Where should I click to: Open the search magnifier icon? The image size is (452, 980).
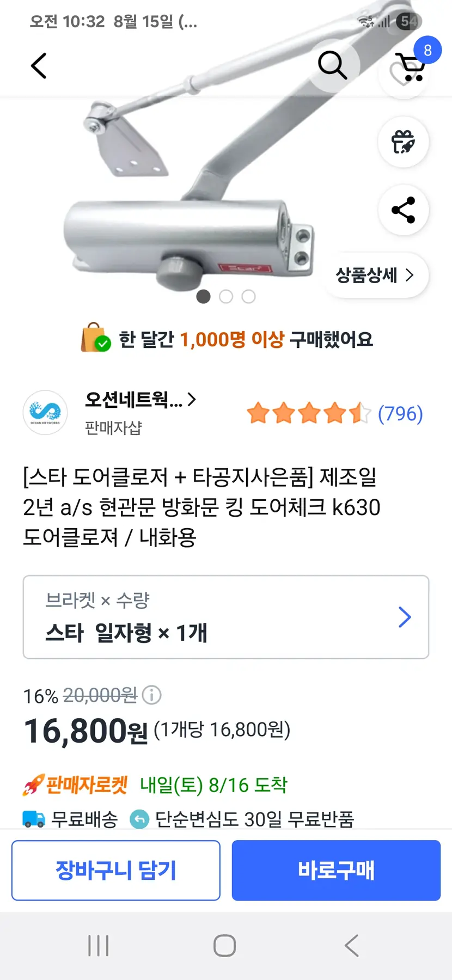pos(332,66)
